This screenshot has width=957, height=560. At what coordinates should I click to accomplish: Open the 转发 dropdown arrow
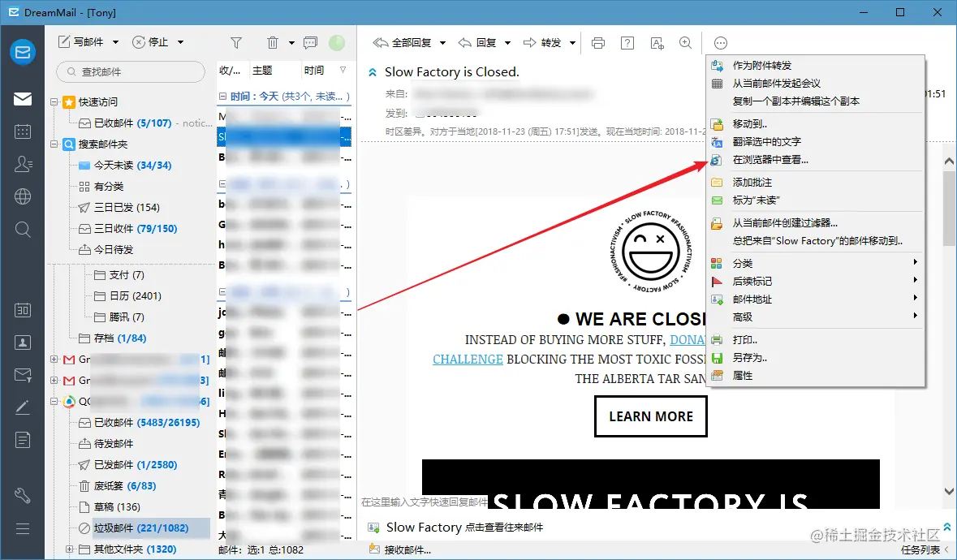tap(572, 43)
